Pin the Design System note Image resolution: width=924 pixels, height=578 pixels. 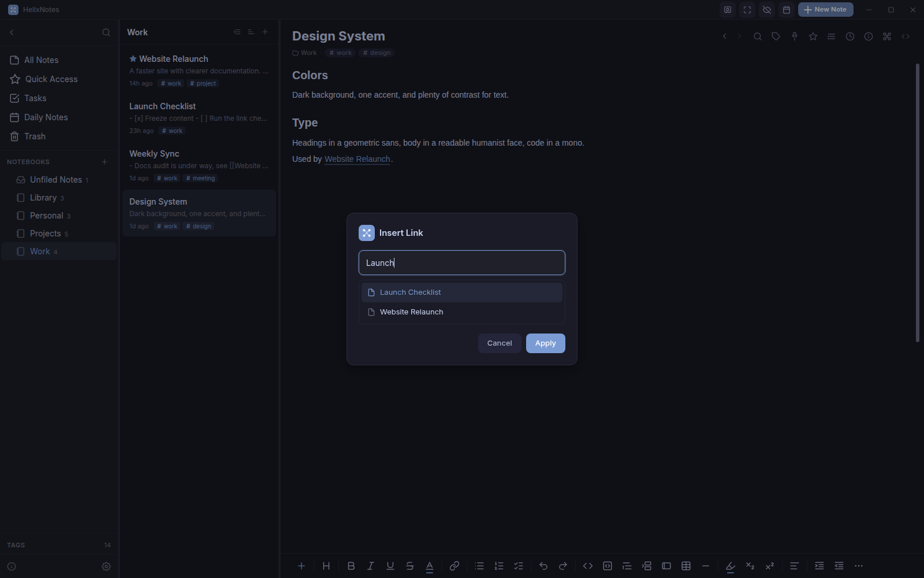[x=795, y=36]
